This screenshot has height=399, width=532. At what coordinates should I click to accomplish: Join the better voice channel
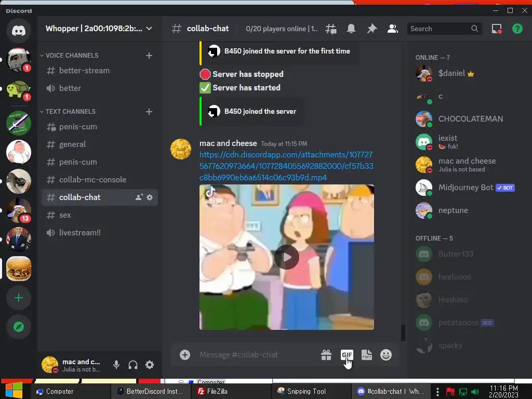click(100, 88)
